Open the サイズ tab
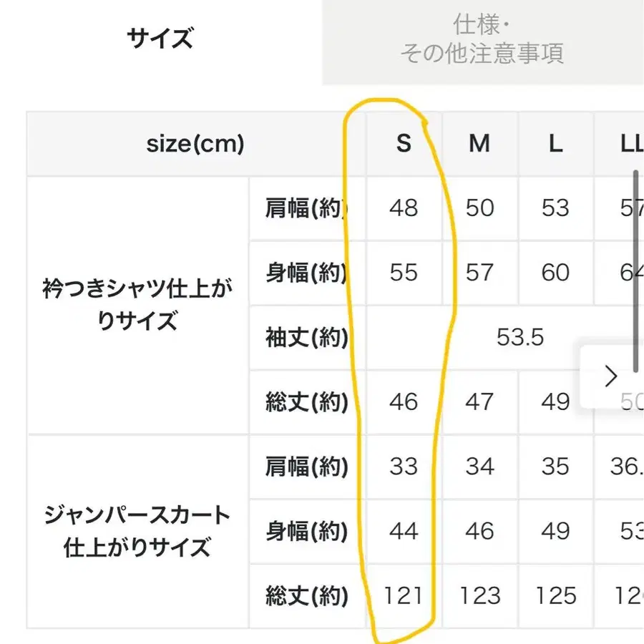 tap(159, 37)
